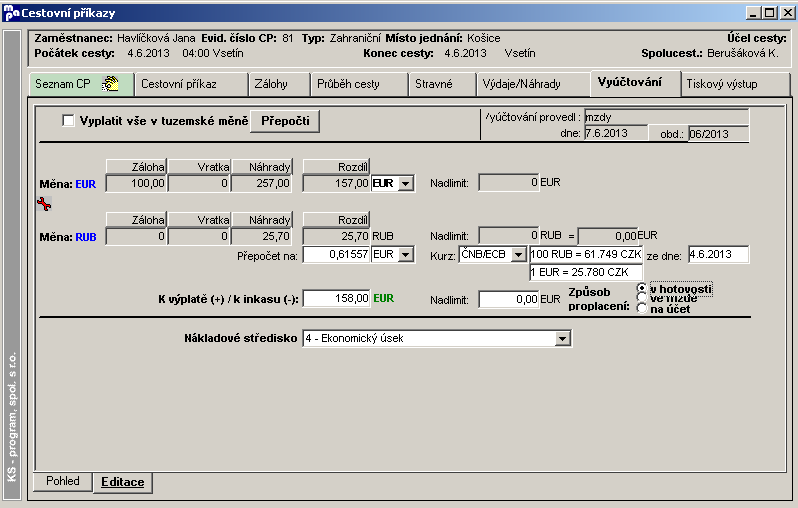Viewport: 798px width, 508px height.
Task: Select the Vyúčtování tab
Action: tap(635, 82)
